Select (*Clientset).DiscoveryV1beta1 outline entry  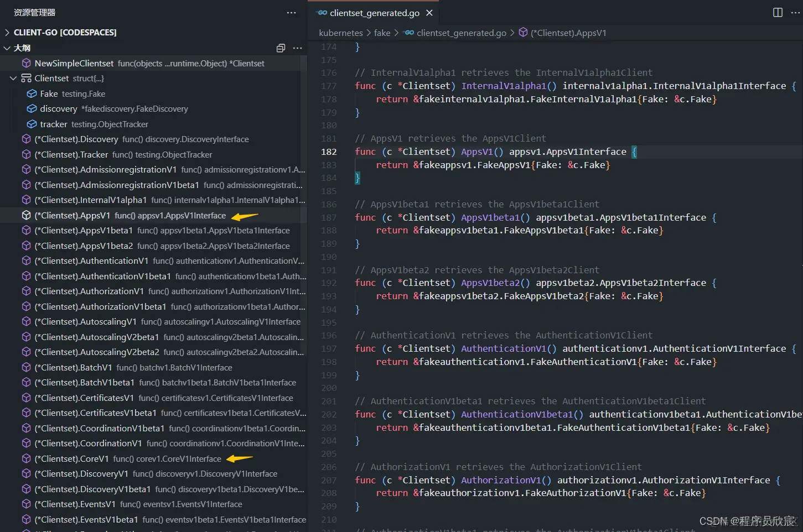[x=153, y=489]
